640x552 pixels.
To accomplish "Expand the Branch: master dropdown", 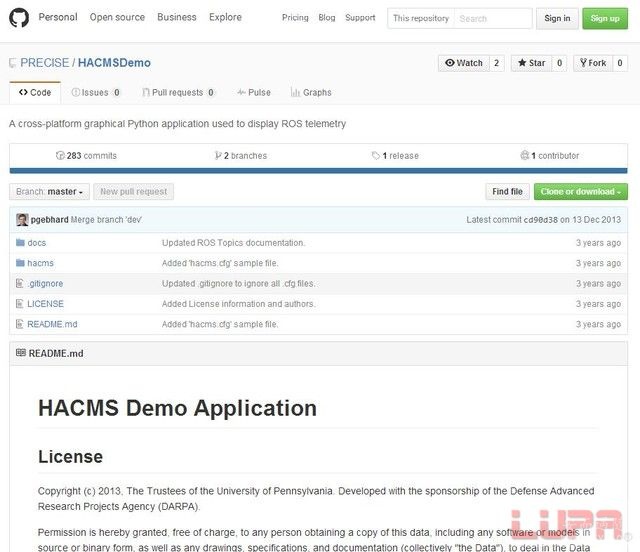I will click(49, 191).
